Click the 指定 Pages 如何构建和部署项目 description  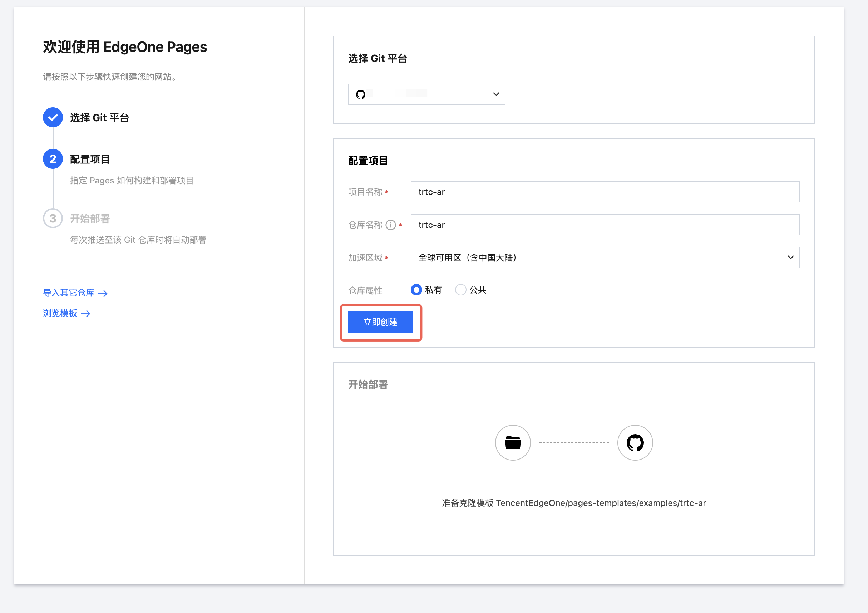(132, 180)
